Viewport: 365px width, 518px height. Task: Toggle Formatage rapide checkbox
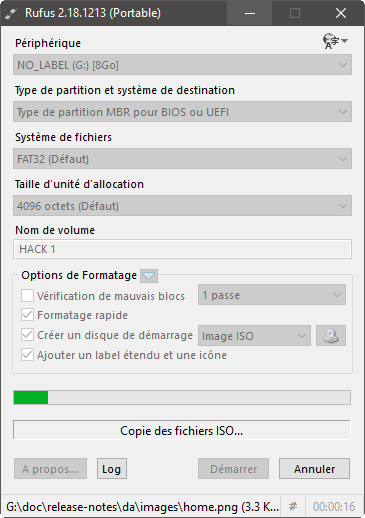click(x=27, y=315)
